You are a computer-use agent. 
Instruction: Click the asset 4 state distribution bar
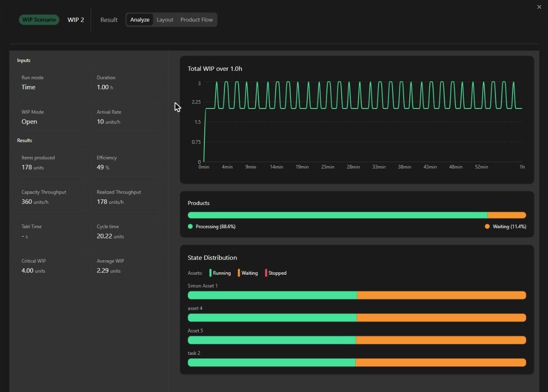pos(357,318)
